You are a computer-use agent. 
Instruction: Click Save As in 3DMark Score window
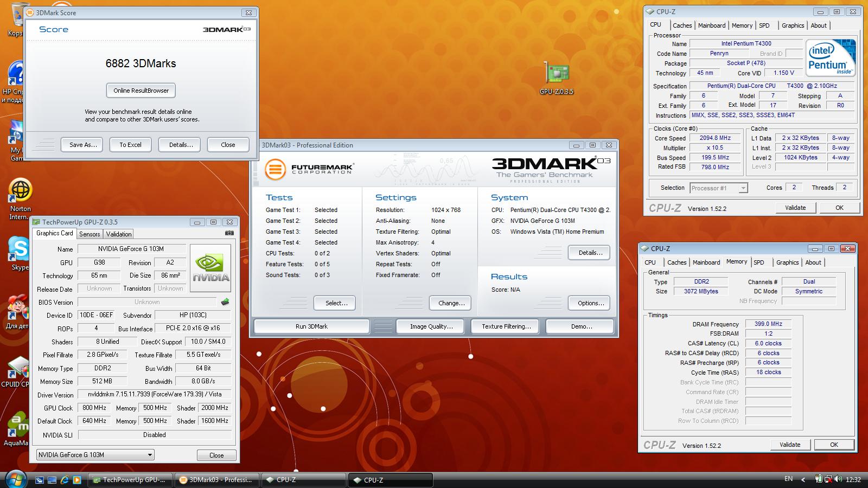pos(83,145)
